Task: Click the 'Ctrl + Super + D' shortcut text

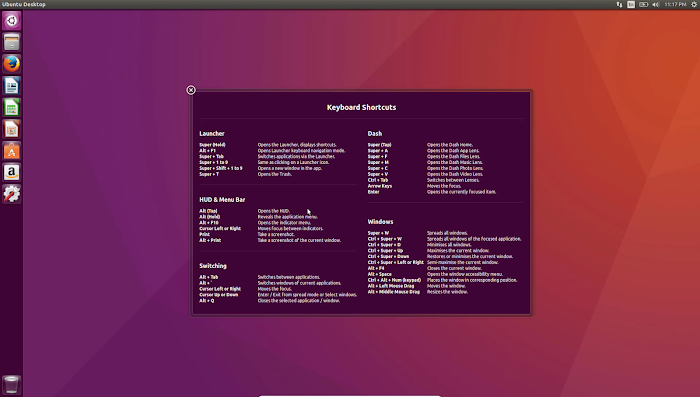Action: click(x=384, y=245)
